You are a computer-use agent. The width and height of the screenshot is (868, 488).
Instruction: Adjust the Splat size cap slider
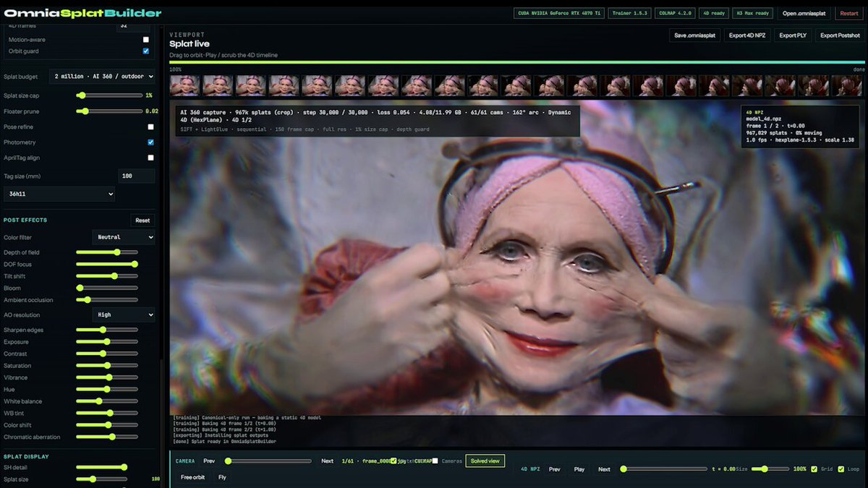pos(109,95)
